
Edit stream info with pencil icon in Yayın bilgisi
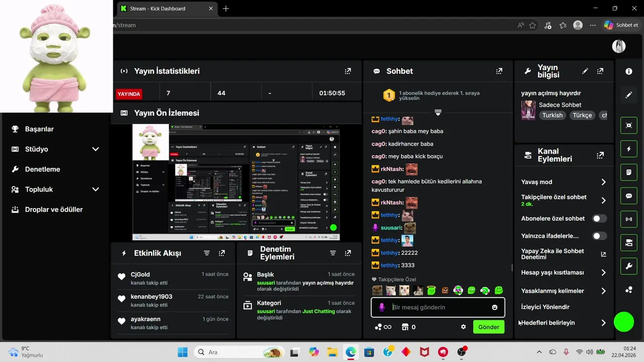point(585,71)
